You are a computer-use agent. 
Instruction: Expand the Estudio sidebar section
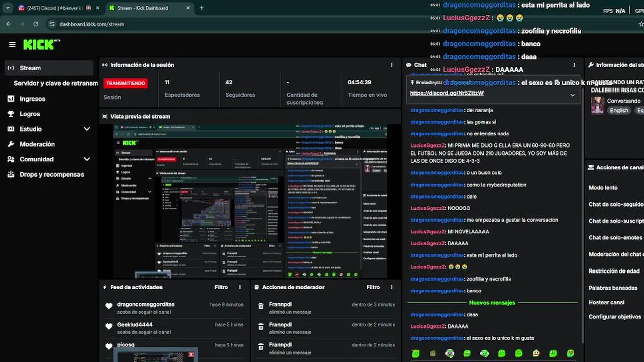[x=87, y=129]
